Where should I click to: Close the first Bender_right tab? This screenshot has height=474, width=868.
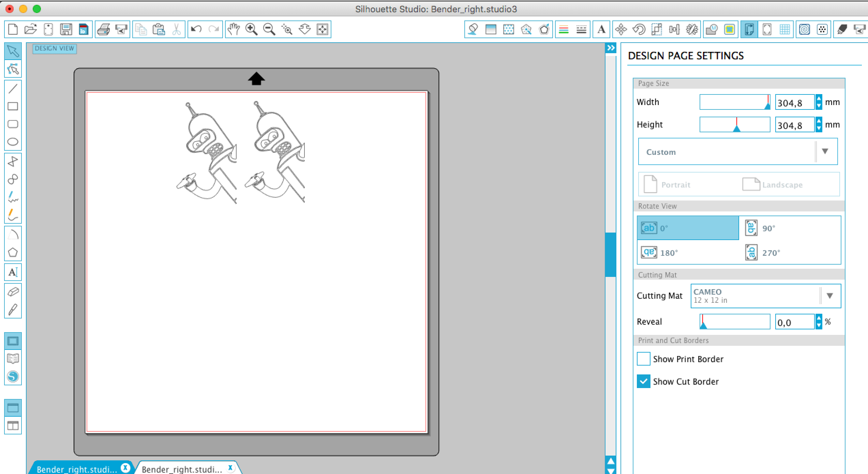click(x=125, y=468)
